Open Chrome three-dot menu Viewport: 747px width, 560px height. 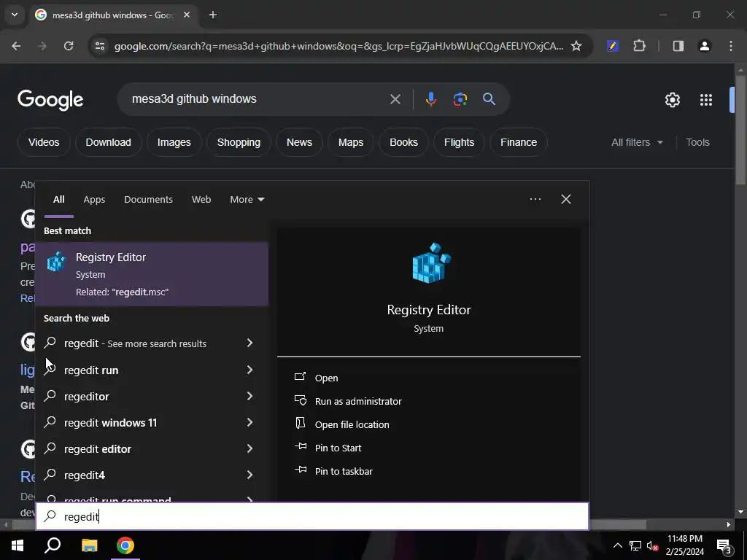[731, 46]
